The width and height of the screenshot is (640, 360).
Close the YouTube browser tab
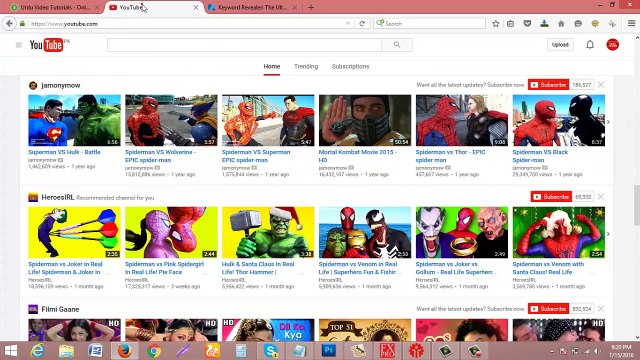[196, 7]
